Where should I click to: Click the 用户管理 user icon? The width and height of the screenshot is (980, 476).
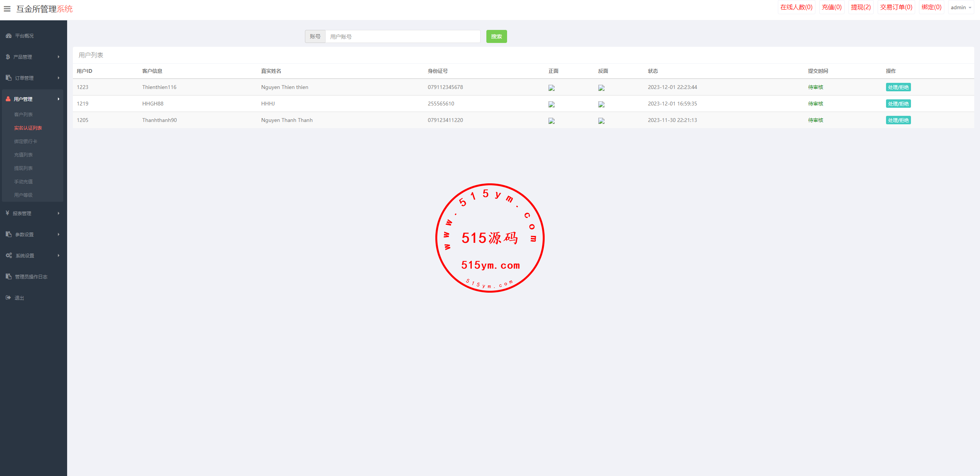(x=8, y=99)
